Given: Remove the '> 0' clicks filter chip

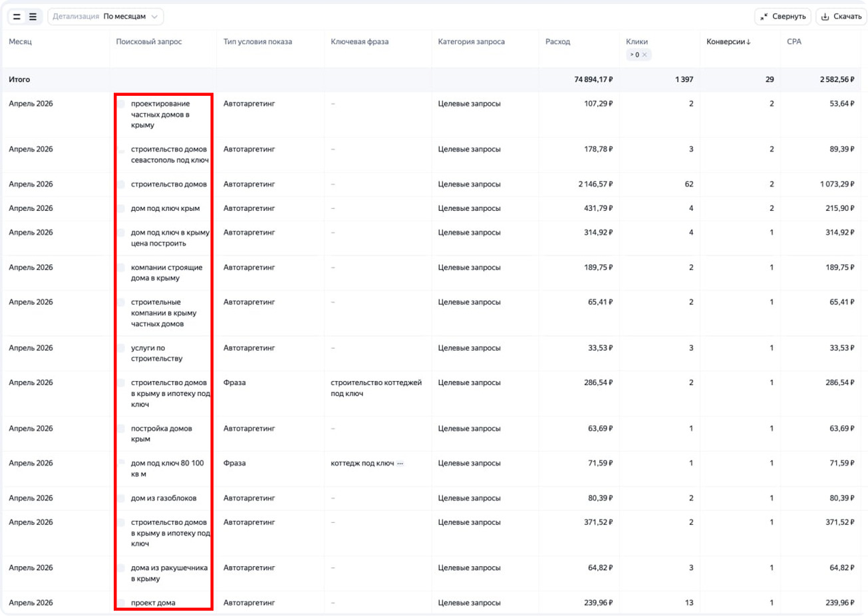Looking at the screenshot, I should (645, 55).
